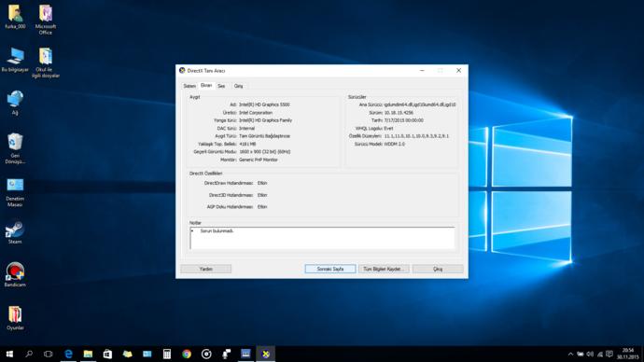644x362 pixels.
Task: Click the AGP Doku Hızlandırması label
Action: pyautogui.click(x=230, y=207)
